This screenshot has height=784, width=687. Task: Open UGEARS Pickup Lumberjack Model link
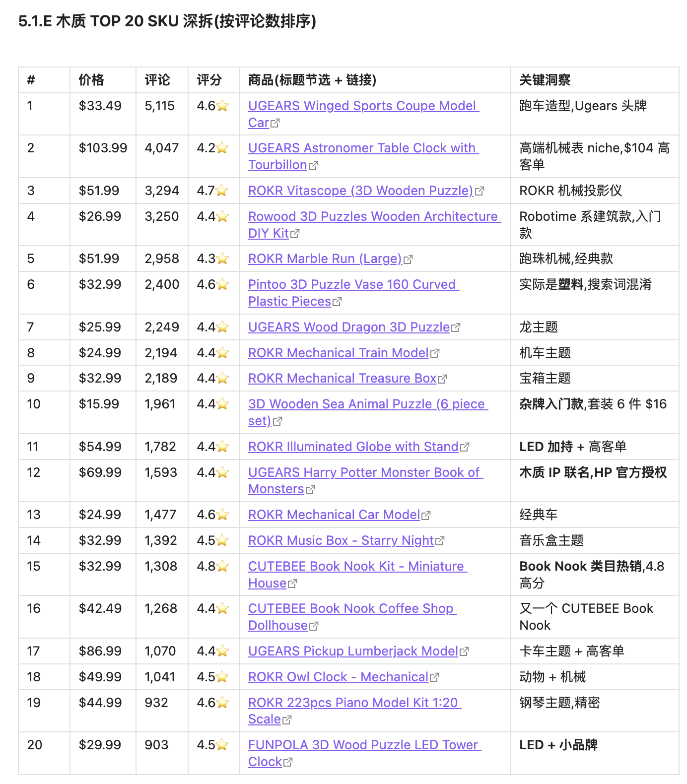point(353,651)
